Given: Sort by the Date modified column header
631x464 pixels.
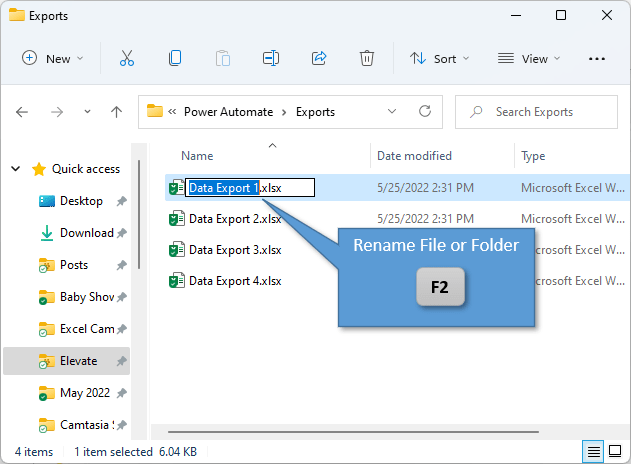Looking at the screenshot, I should 414,156.
